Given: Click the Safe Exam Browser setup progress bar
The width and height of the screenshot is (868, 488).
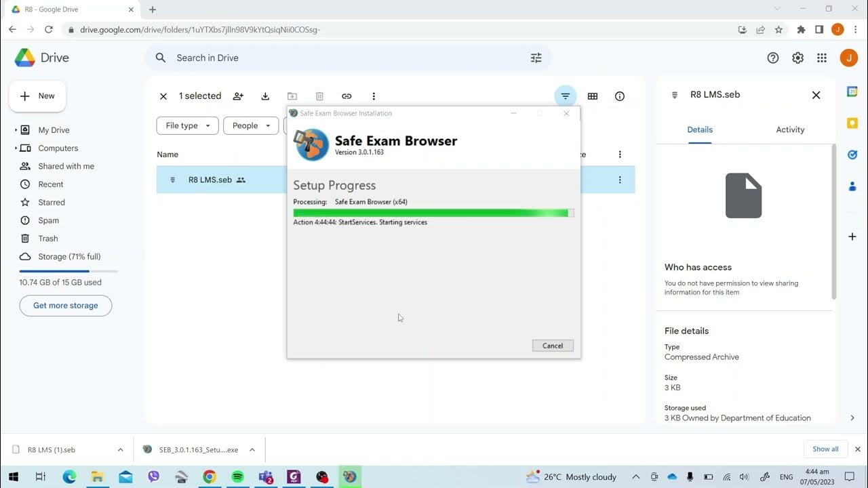Looking at the screenshot, I should pos(433,213).
